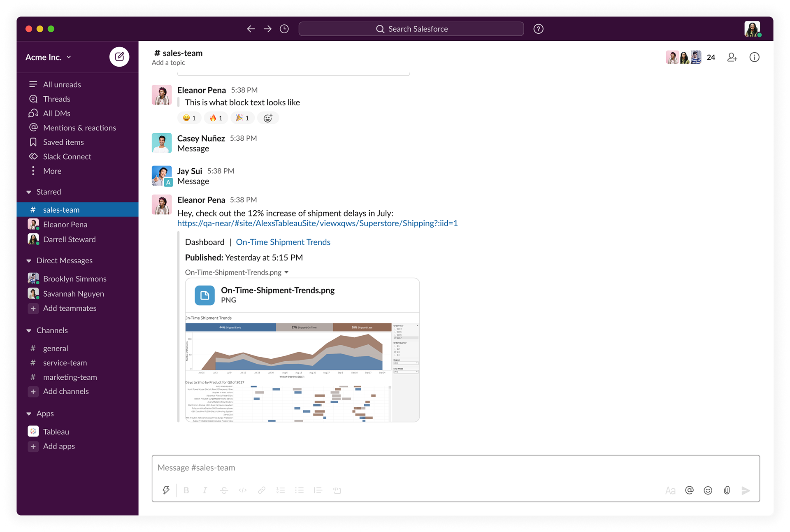Click the Message #sales-team input

pyautogui.click(x=455, y=468)
